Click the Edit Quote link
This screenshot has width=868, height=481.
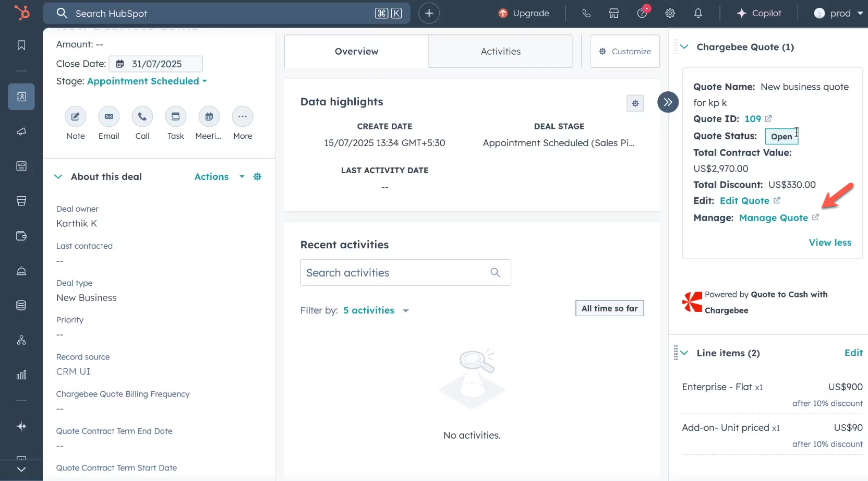coord(744,201)
